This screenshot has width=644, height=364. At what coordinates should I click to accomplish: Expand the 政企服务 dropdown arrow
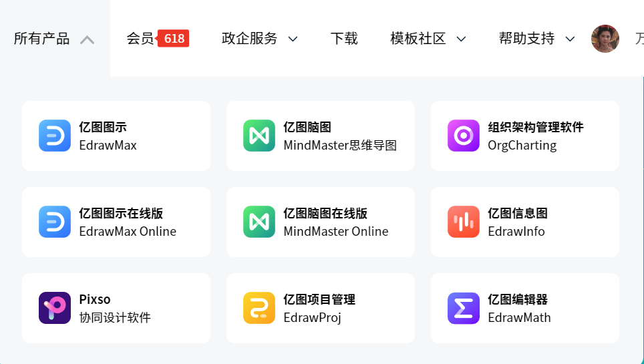click(293, 39)
